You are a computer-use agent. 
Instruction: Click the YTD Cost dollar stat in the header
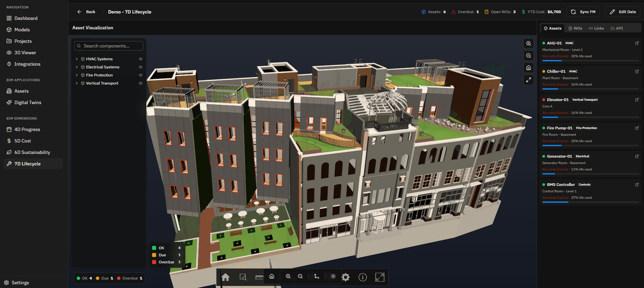point(541,12)
